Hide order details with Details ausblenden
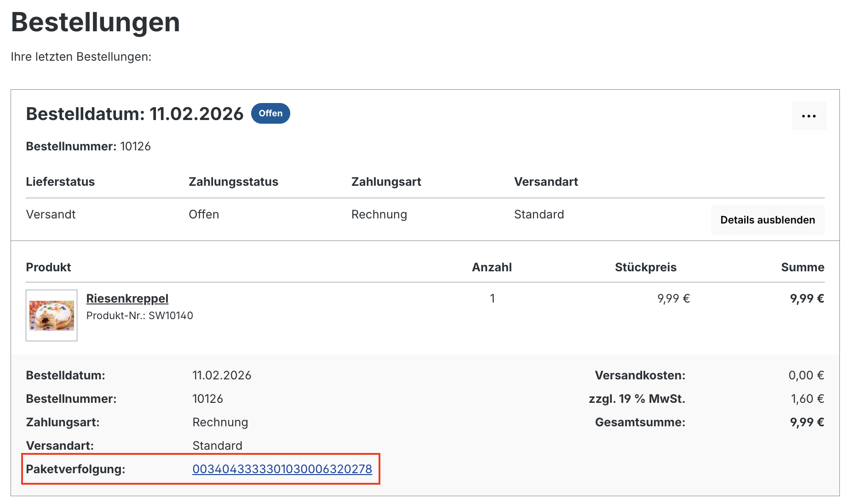 767,220
